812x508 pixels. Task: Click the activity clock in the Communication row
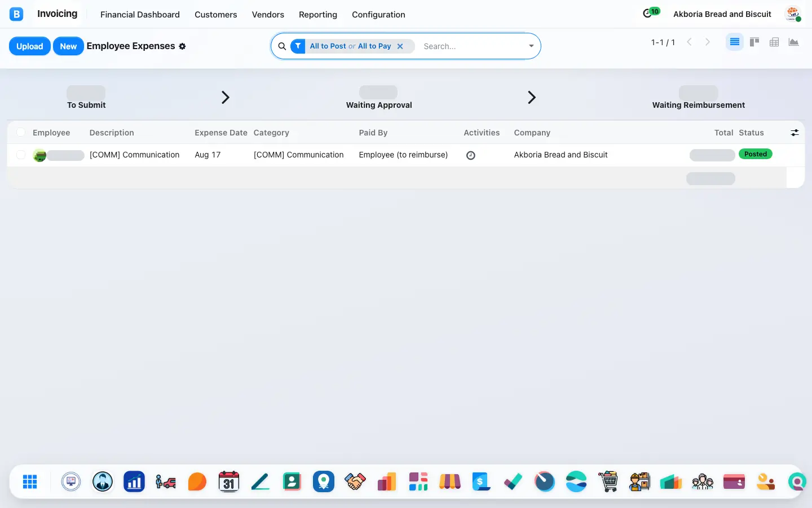471,155
